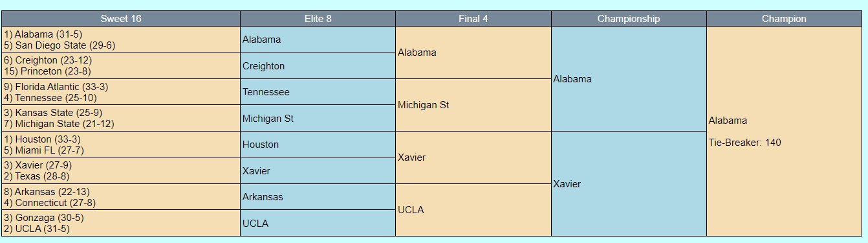
Task: Select the Championship column header
Action: pyautogui.click(x=629, y=19)
